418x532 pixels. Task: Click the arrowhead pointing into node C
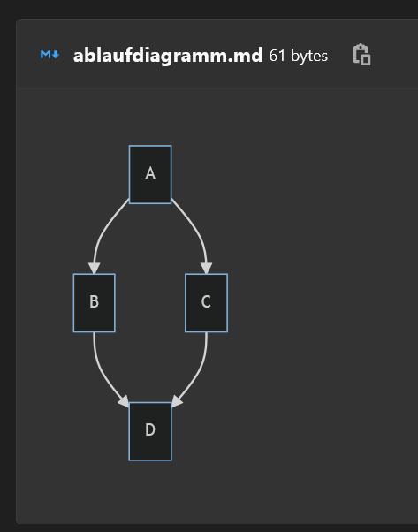pyautogui.click(x=206, y=268)
